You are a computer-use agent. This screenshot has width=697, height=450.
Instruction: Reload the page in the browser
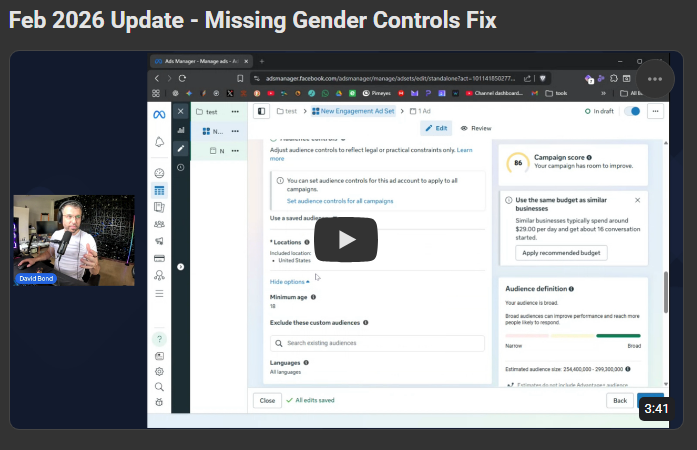[x=182, y=78]
